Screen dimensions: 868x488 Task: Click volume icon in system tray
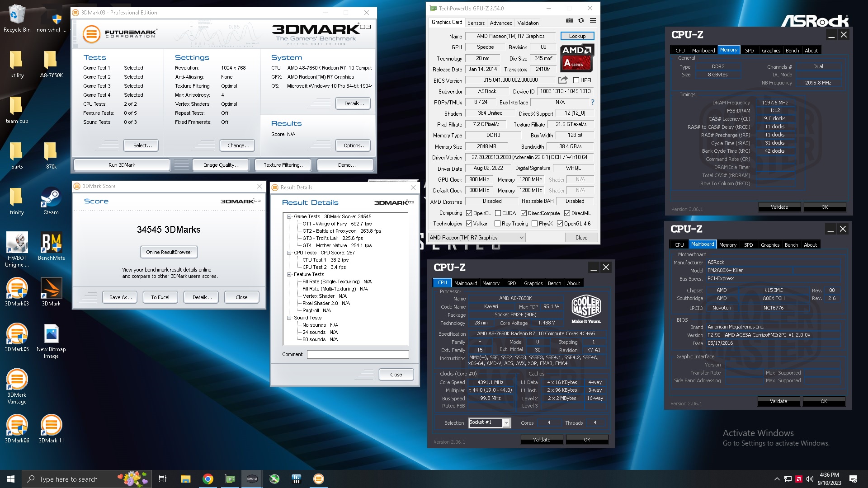(x=809, y=479)
